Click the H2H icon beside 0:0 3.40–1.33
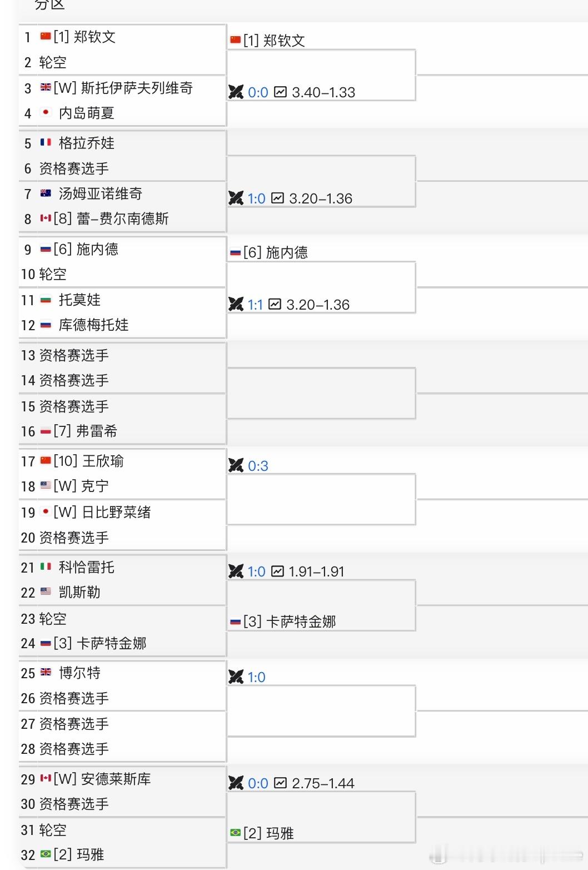The width and height of the screenshot is (588, 870). tap(236, 92)
